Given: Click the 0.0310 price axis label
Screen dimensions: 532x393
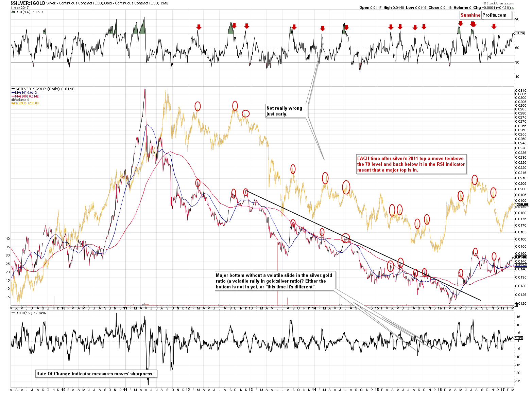Looking at the screenshot, I should [x=521, y=90].
